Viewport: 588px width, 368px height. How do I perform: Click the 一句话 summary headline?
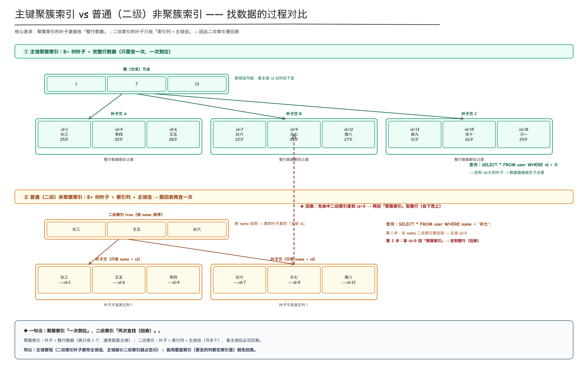[92, 331]
